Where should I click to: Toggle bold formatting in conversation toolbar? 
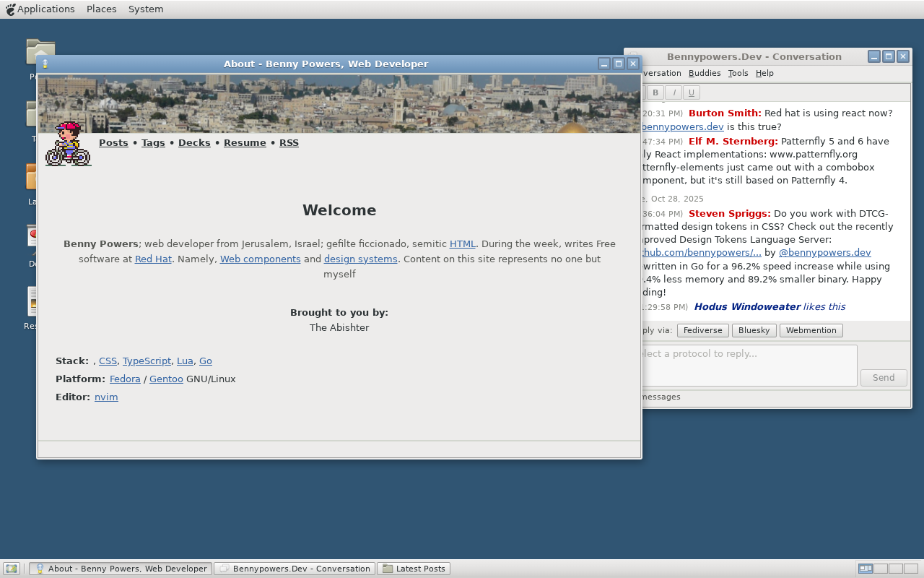tap(655, 92)
